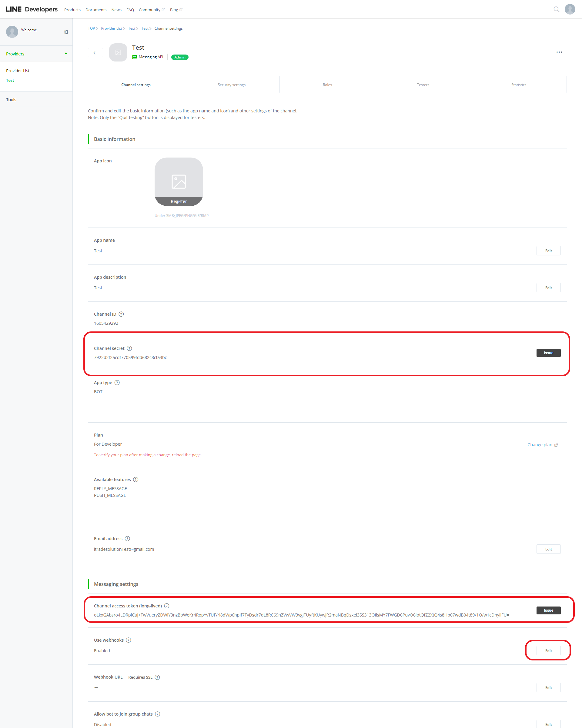Edit the Use webhooks setting
The height and width of the screenshot is (728, 582).
click(548, 651)
